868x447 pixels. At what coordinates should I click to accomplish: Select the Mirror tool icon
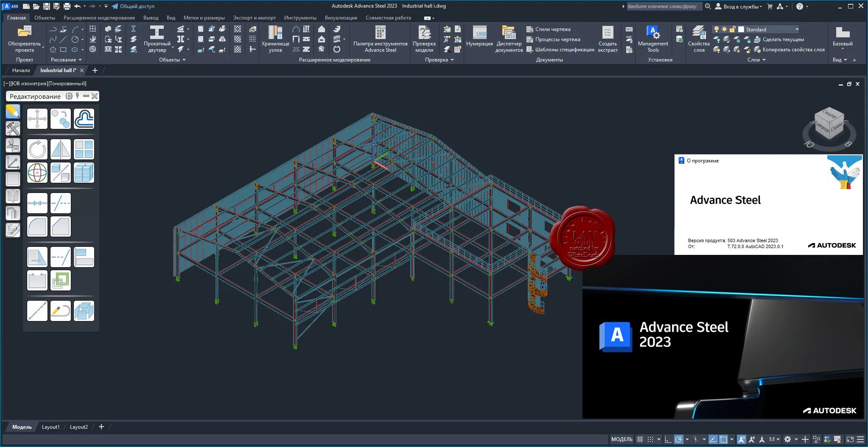click(61, 149)
